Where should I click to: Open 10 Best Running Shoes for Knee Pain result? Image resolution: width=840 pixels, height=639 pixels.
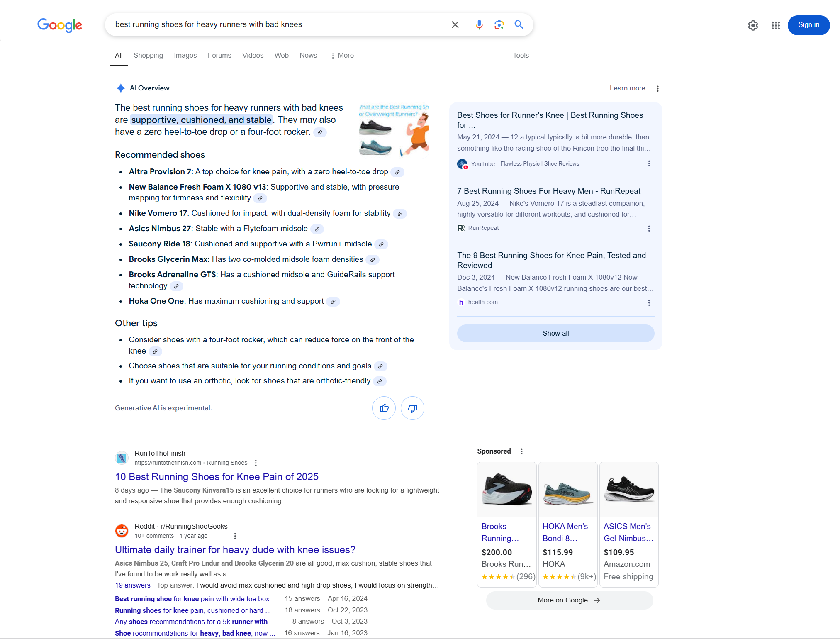tap(217, 477)
